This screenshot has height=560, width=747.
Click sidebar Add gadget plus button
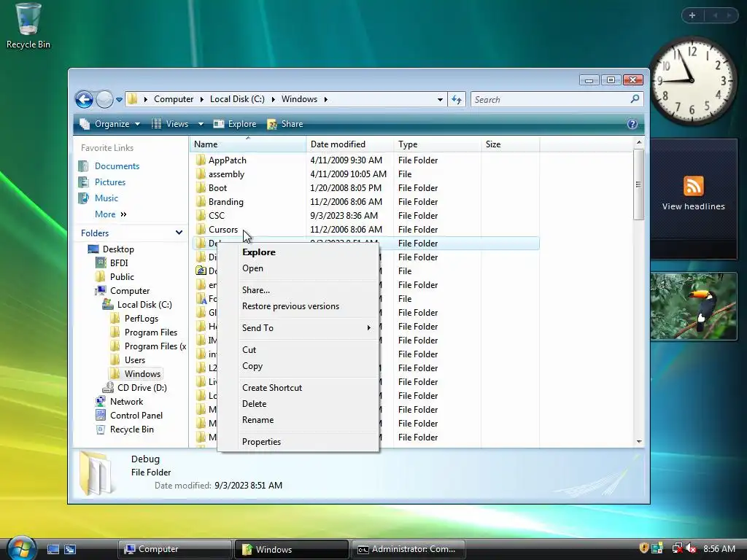pos(692,15)
